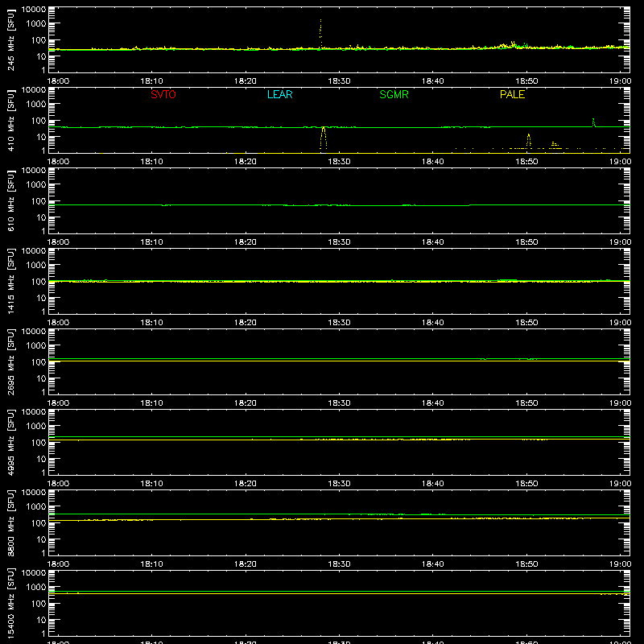Click the yellow PALE station label

click(512, 94)
